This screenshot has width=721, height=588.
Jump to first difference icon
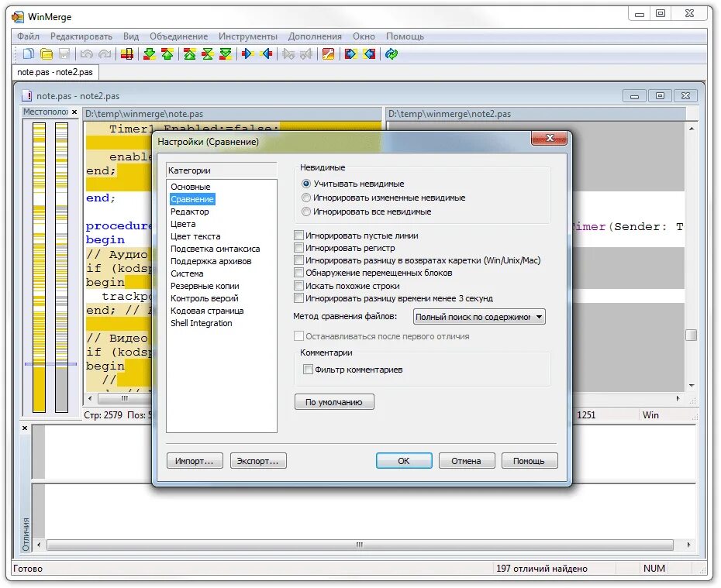pyautogui.click(x=189, y=54)
